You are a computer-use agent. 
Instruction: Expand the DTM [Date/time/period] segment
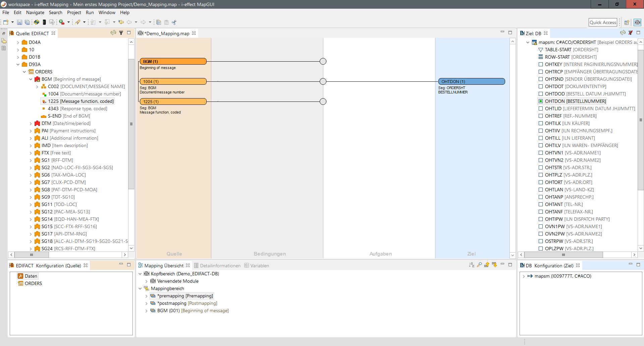coord(31,124)
